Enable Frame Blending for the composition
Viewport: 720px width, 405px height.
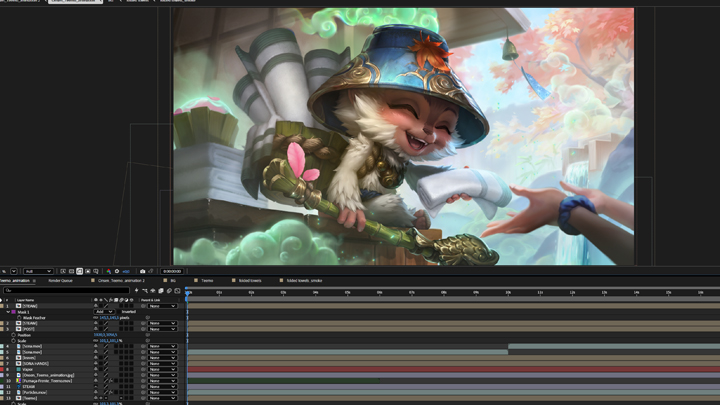tap(161, 290)
